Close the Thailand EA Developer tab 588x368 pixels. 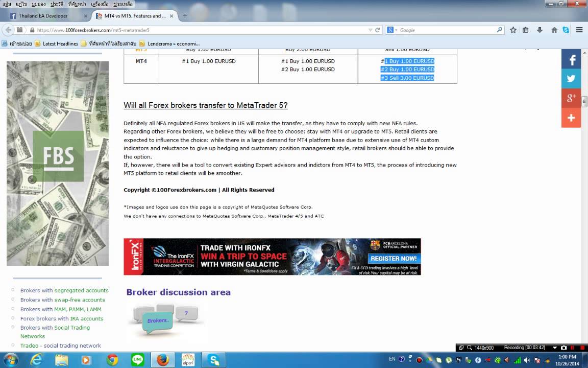pyautogui.click(x=86, y=16)
